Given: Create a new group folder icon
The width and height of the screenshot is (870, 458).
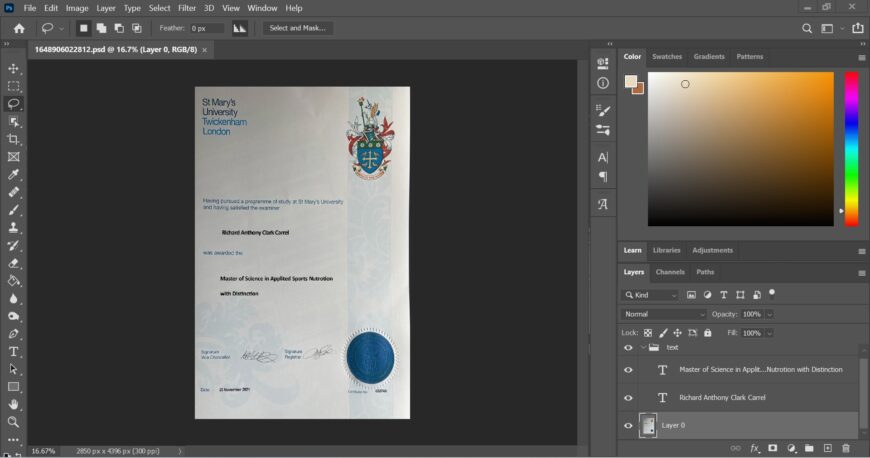Looking at the screenshot, I should click(x=809, y=448).
